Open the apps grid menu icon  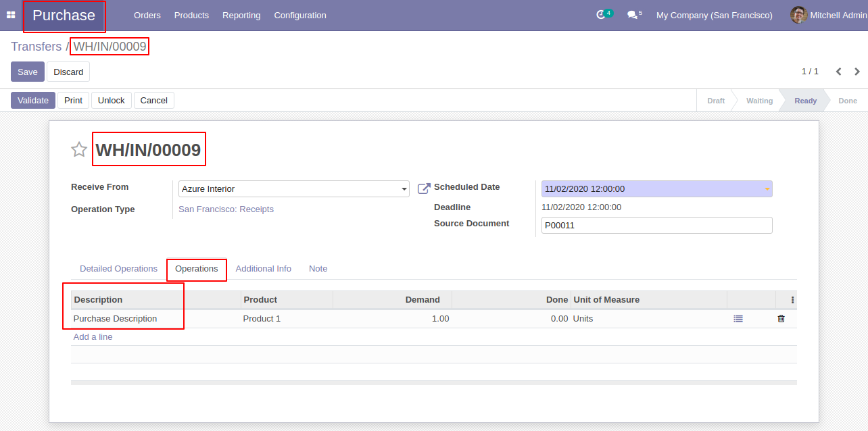pyautogui.click(x=11, y=15)
